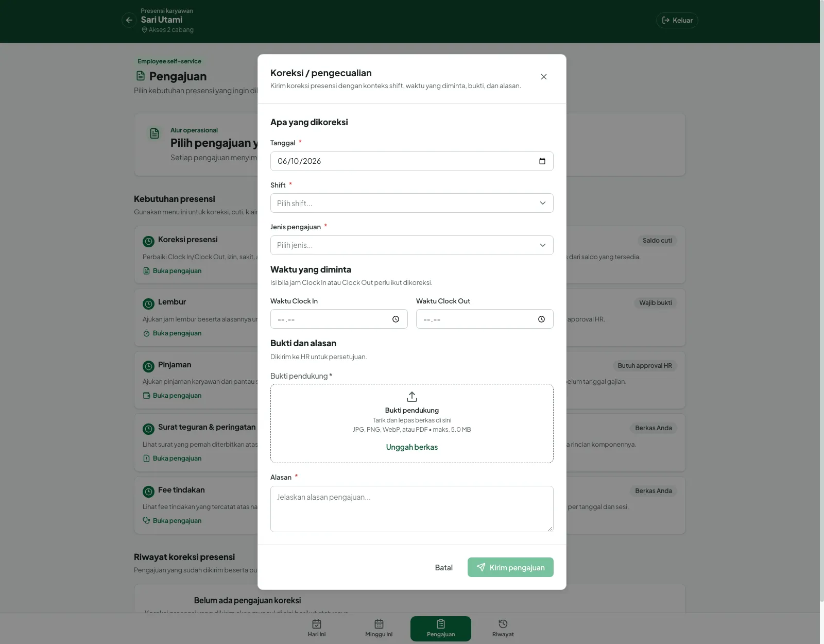This screenshot has width=824, height=644.
Task: Click the Akses 2 cabang text
Action: 171,30
